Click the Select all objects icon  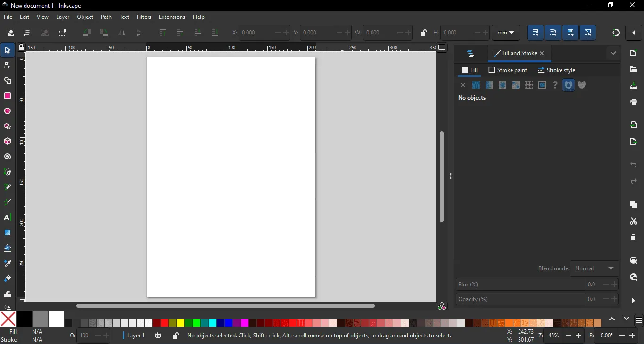[10, 33]
